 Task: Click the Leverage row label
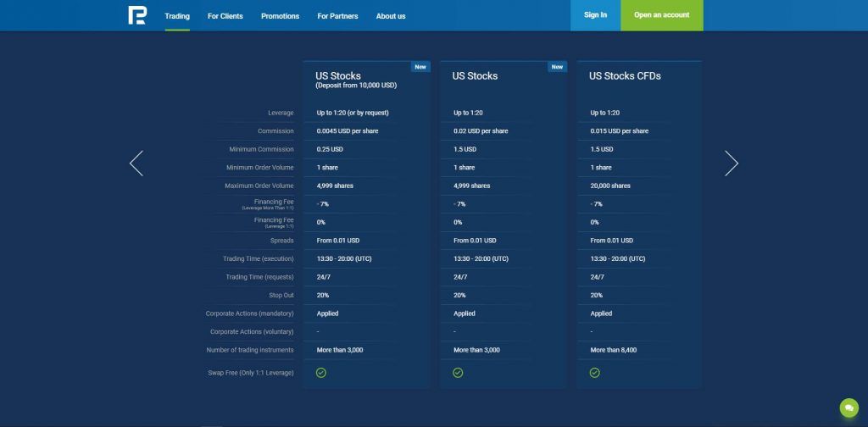(x=281, y=113)
